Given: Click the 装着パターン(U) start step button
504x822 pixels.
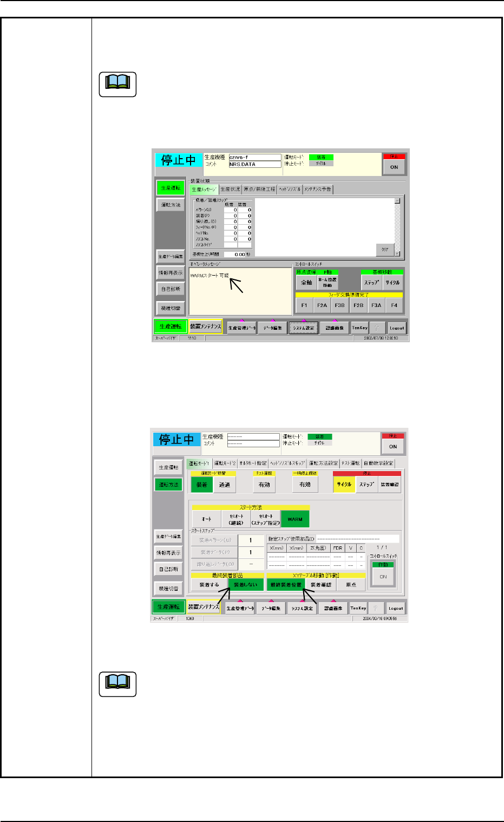Looking at the screenshot, I should point(215,540).
